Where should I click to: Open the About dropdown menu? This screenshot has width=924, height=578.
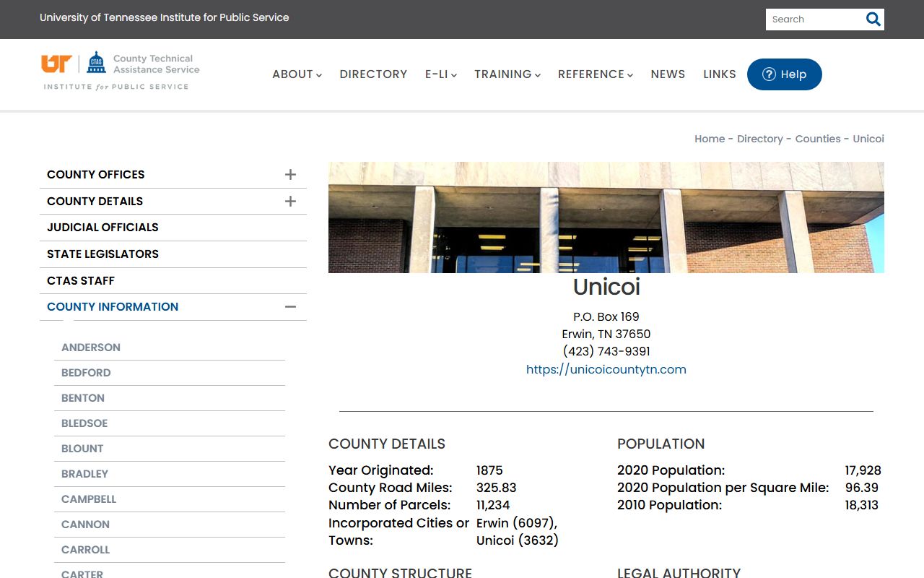point(297,74)
